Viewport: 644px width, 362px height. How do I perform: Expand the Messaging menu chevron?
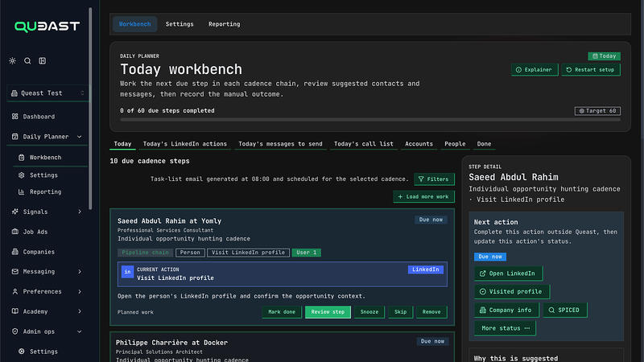click(x=79, y=272)
